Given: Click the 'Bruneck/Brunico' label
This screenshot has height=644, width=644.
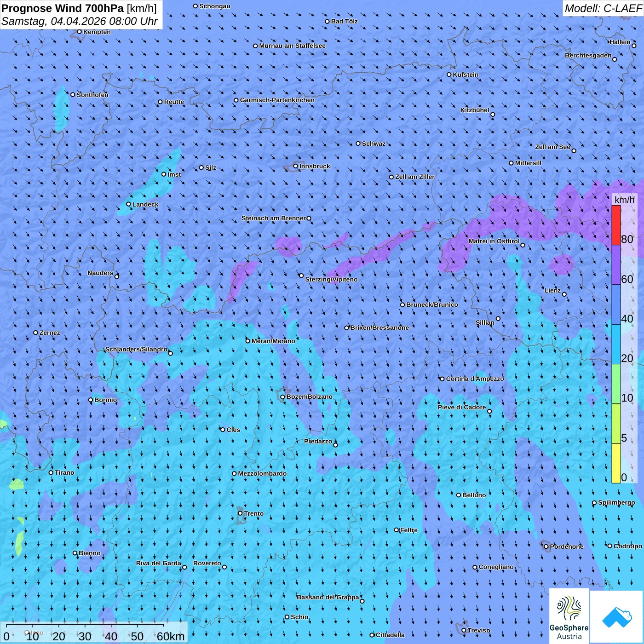Looking at the screenshot, I should click(432, 305).
